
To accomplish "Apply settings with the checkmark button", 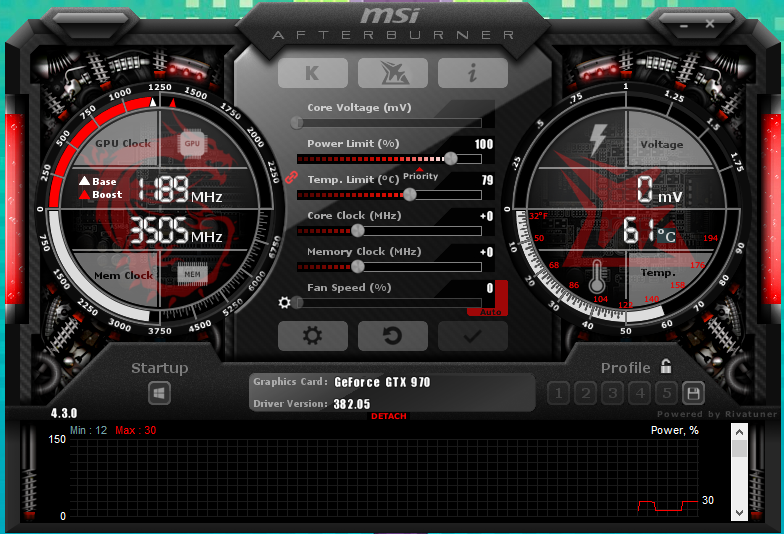I will pos(472,336).
